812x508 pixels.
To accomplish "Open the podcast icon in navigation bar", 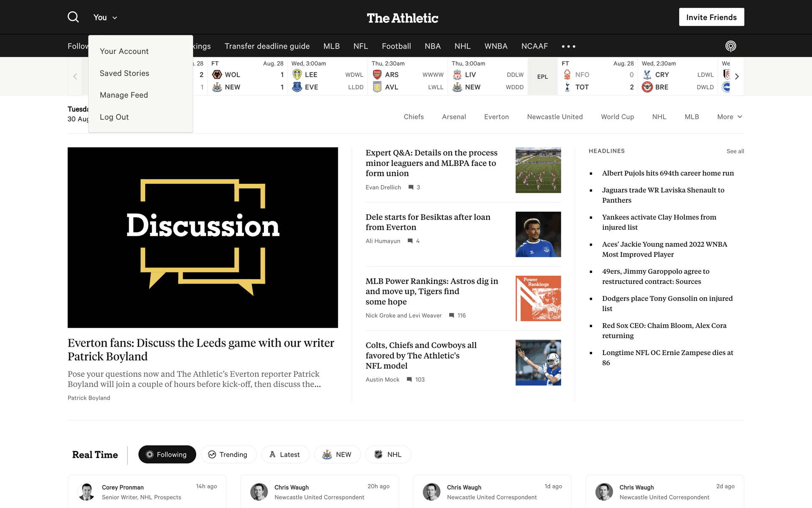I will coord(730,46).
